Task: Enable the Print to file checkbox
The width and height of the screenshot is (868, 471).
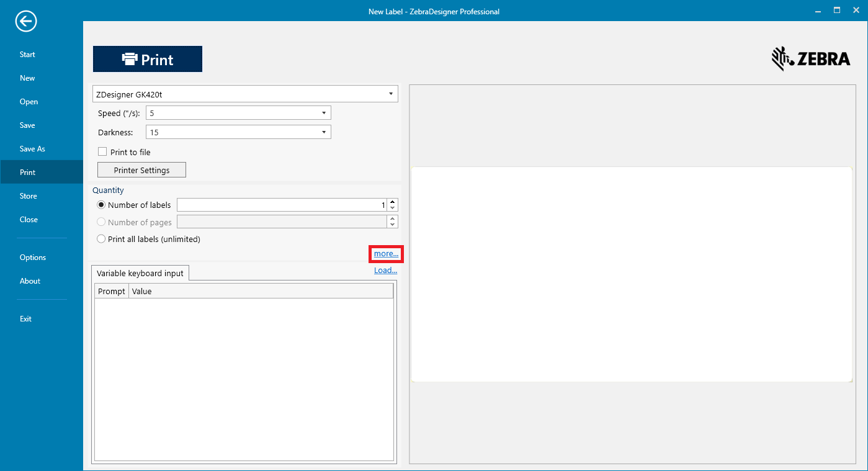Action: pyautogui.click(x=102, y=152)
